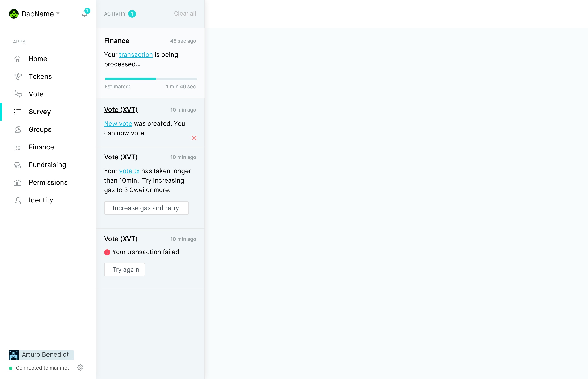This screenshot has height=379, width=588.
Task: Click the APPS section label
Action: click(19, 42)
